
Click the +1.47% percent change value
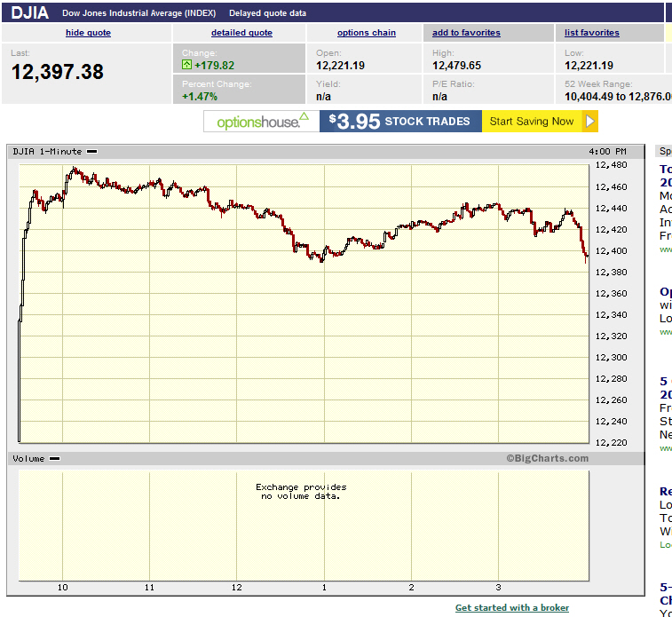coord(200,97)
